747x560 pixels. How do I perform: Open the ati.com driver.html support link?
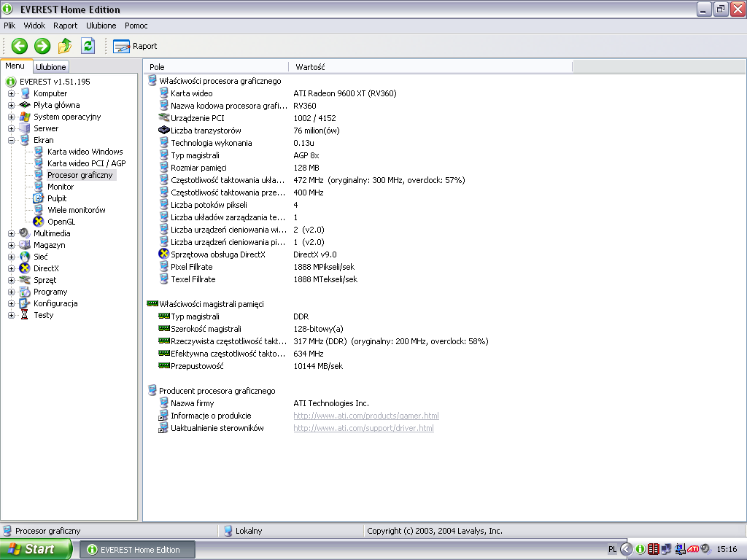tap(363, 427)
